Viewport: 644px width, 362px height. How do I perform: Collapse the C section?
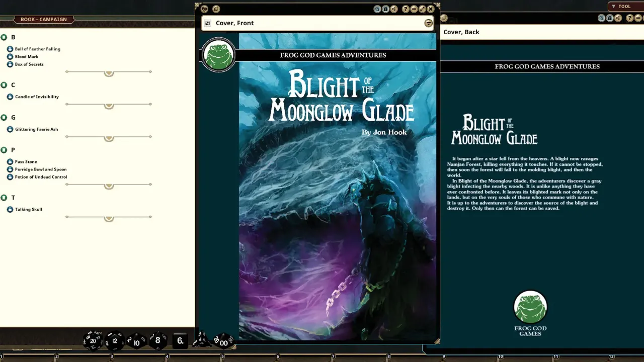4,85
